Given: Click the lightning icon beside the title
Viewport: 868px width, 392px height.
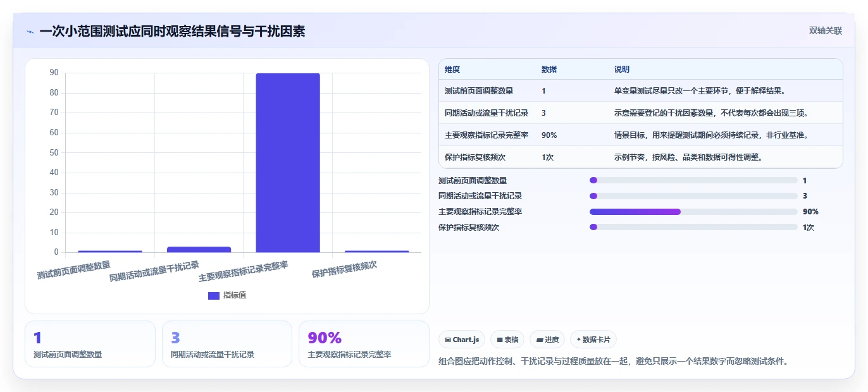Looking at the screenshot, I should pyautogui.click(x=30, y=32).
